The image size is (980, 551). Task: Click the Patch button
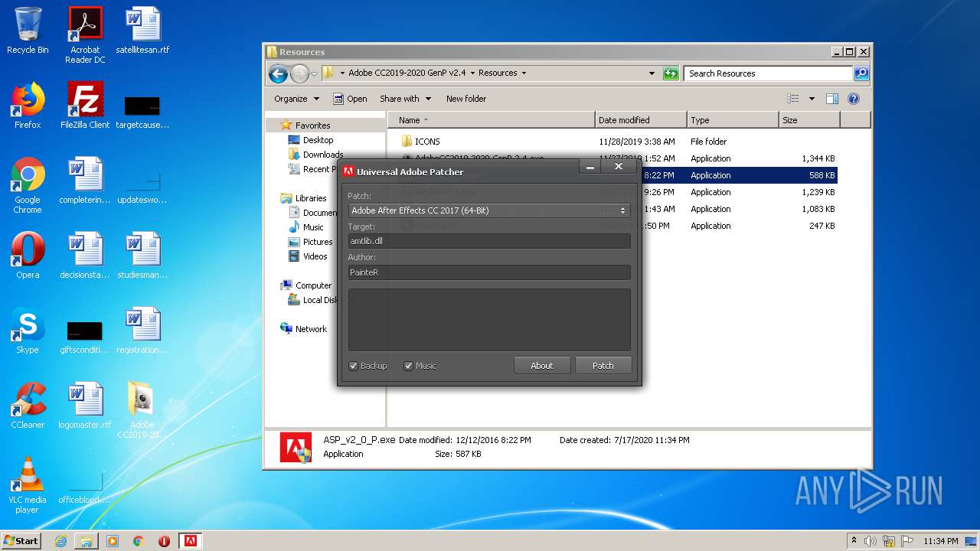click(603, 366)
